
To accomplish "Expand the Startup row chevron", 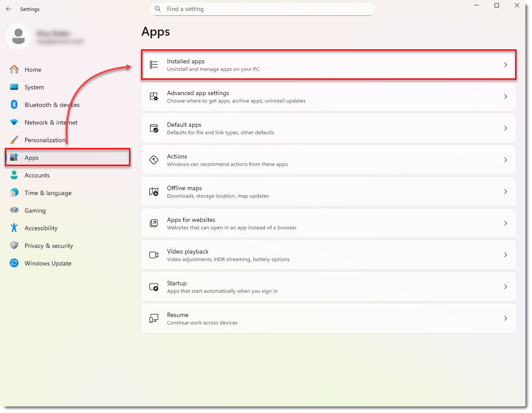I will tap(506, 287).
